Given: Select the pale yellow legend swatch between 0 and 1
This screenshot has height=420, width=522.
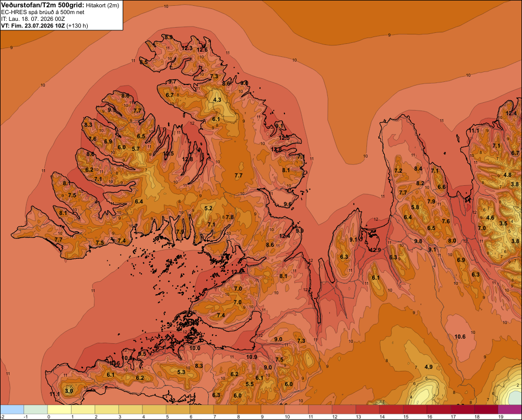Looking at the screenshot, I should point(60,410).
